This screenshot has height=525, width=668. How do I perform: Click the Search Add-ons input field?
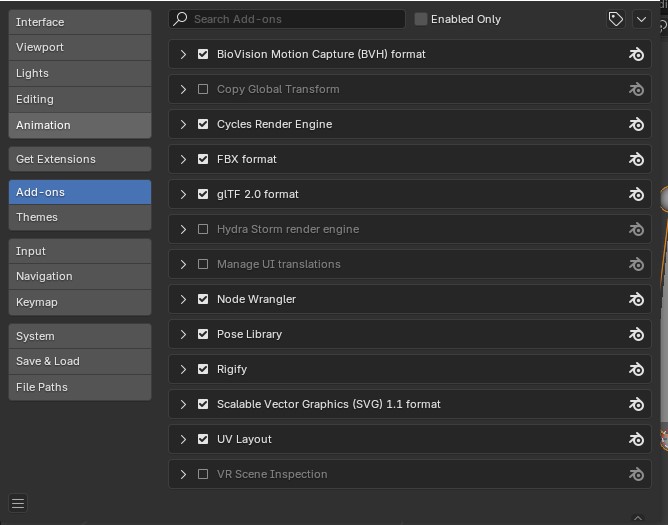[287, 19]
